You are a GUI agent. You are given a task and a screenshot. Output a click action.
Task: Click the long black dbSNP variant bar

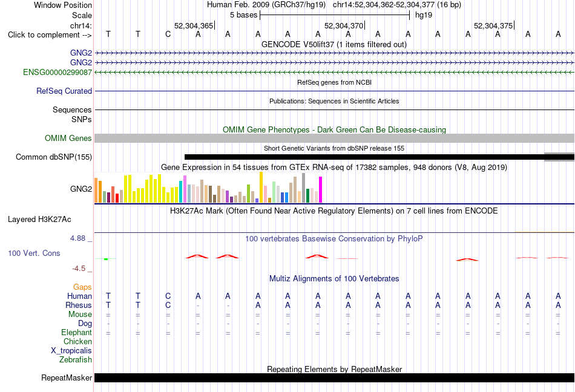click(x=379, y=157)
